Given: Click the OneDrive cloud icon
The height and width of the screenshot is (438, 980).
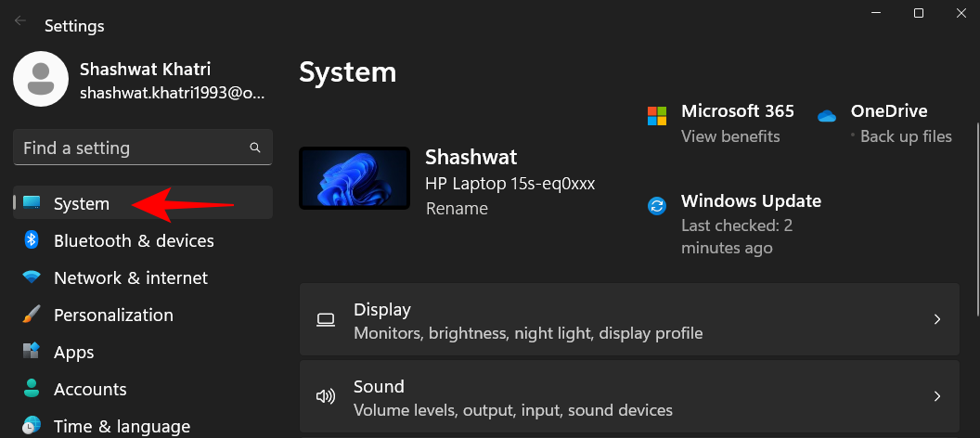Looking at the screenshot, I should click(827, 116).
